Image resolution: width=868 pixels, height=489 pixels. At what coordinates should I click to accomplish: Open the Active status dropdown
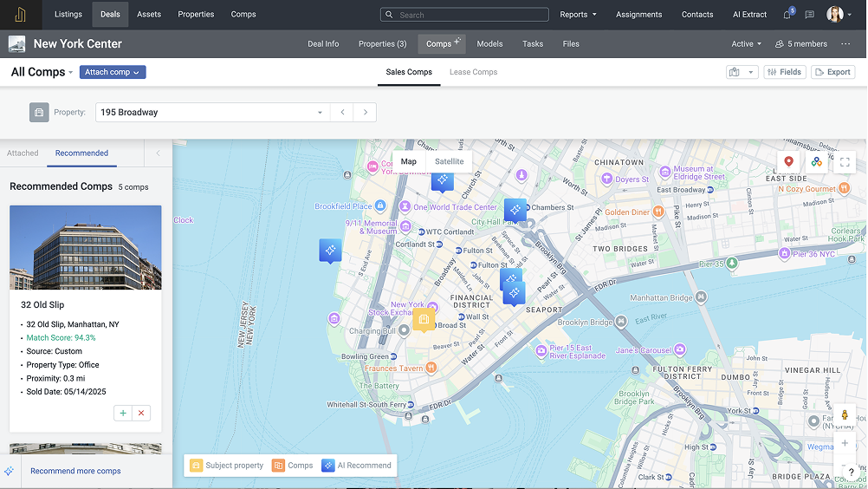746,44
